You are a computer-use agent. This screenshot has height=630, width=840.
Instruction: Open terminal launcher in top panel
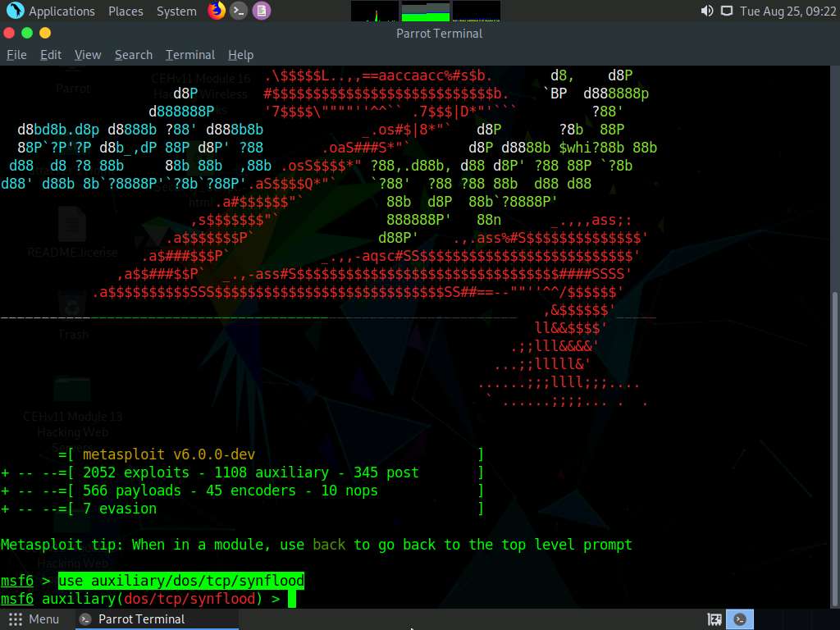[239, 10]
